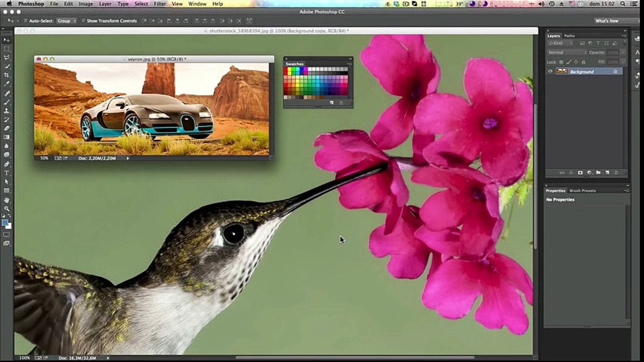
Task: Select the Move tool
Action: tap(7, 40)
